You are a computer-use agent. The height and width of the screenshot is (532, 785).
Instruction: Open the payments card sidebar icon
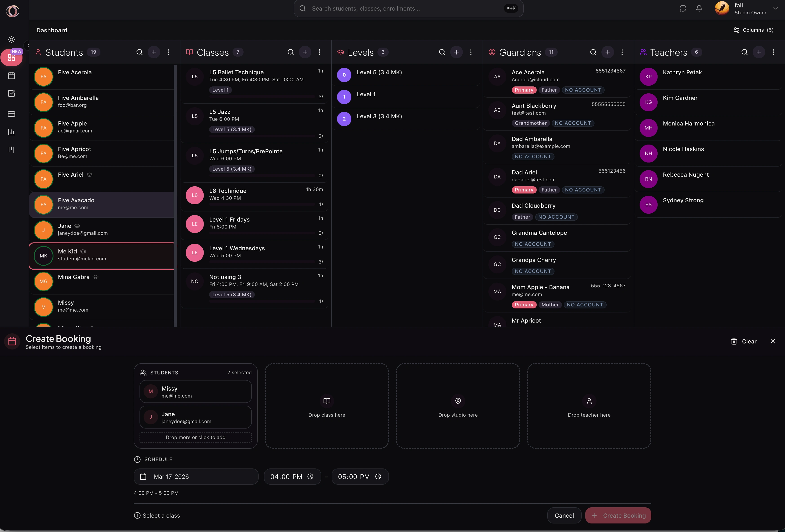click(11, 114)
